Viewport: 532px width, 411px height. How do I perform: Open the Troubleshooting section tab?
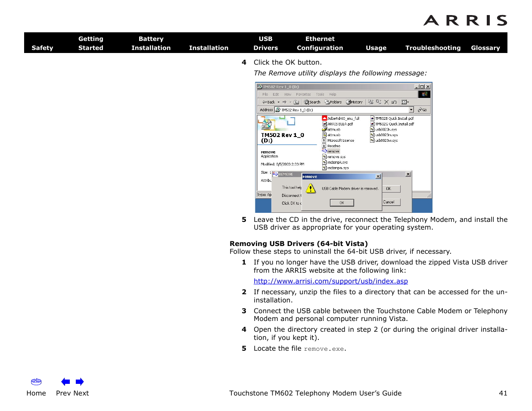pyautogui.click(x=433, y=48)
